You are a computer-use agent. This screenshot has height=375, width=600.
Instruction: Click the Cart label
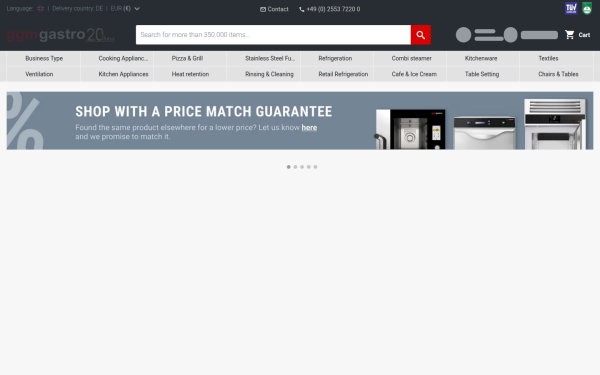pyautogui.click(x=584, y=35)
